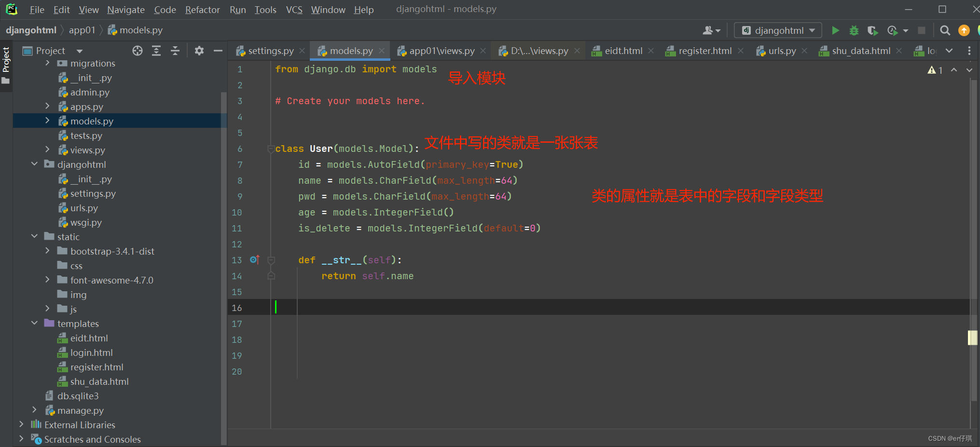Click the orange update arrow icon
The width and height of the screenshot is (980, 447).
[964, 30]
